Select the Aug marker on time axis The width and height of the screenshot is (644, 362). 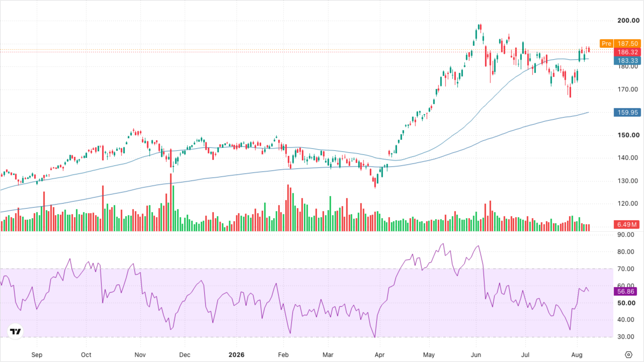pos(577,355)
